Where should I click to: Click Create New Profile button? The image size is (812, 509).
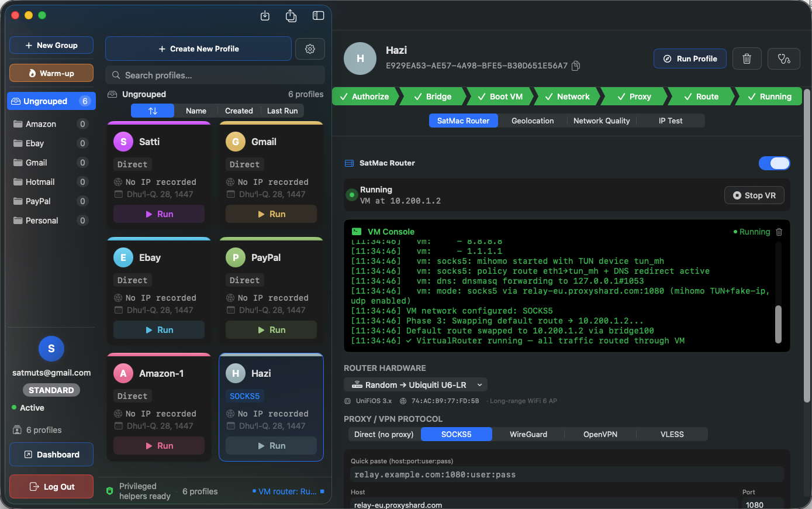point(199,49)
